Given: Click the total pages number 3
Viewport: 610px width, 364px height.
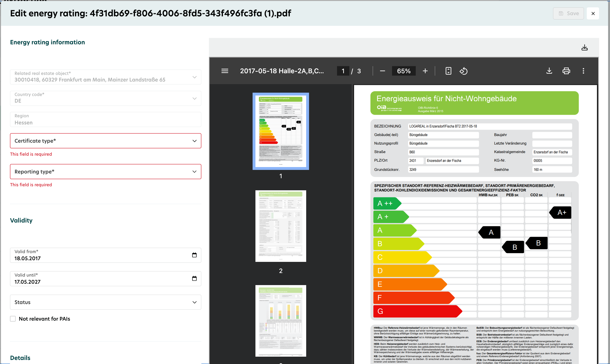Looking at the screenshot, I should [x=359, y=71].
